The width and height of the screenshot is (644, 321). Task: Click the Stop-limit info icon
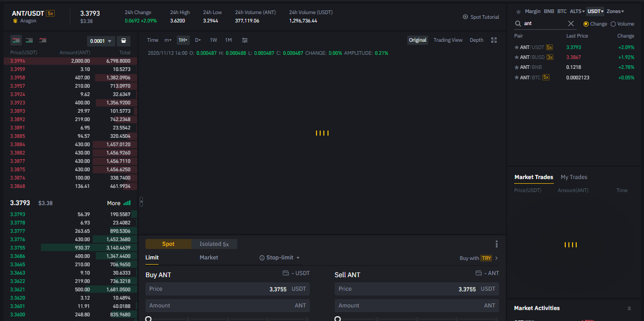click(262, 258)
